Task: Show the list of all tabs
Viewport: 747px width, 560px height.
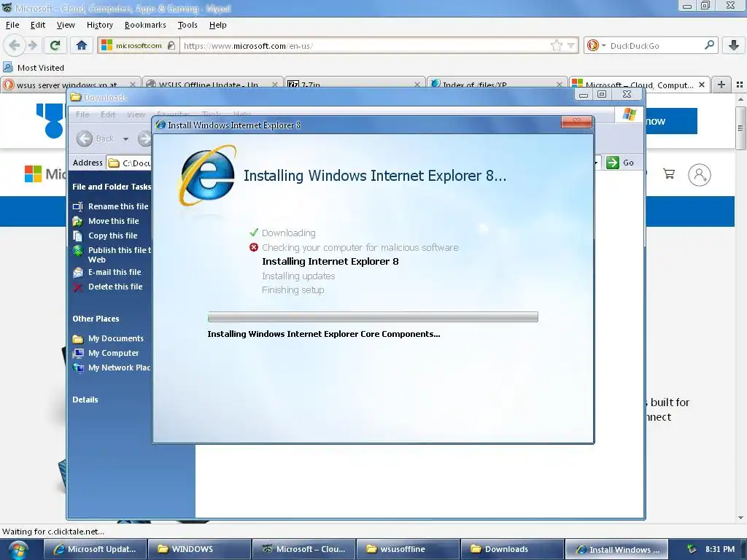Action: coord(740,85)
